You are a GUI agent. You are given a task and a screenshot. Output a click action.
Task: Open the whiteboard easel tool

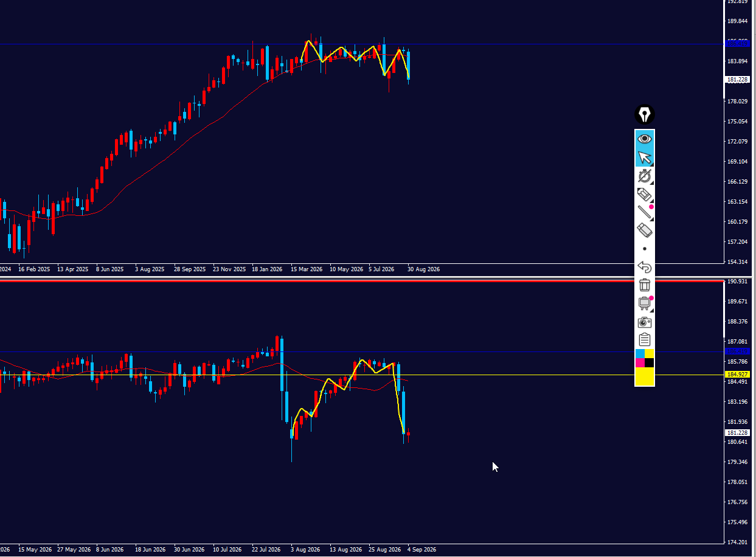coord(645,303)
